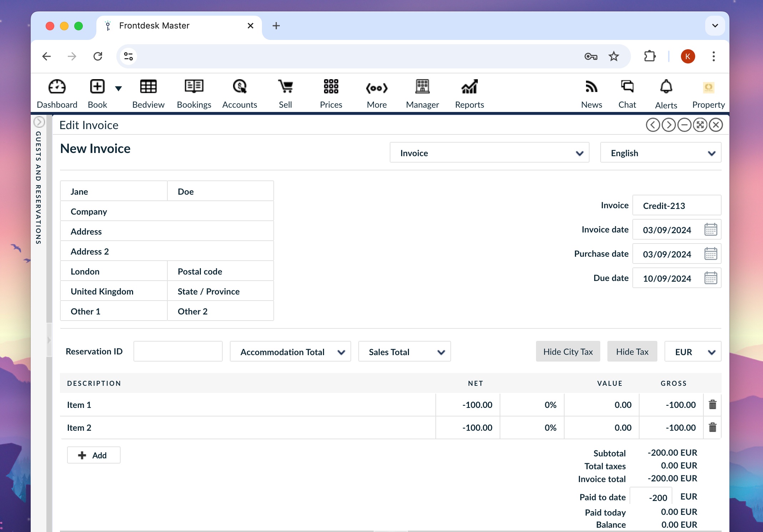Open the Due date calendar picker
This screenshot has height=532, width=763.
[x=711, y=278]
